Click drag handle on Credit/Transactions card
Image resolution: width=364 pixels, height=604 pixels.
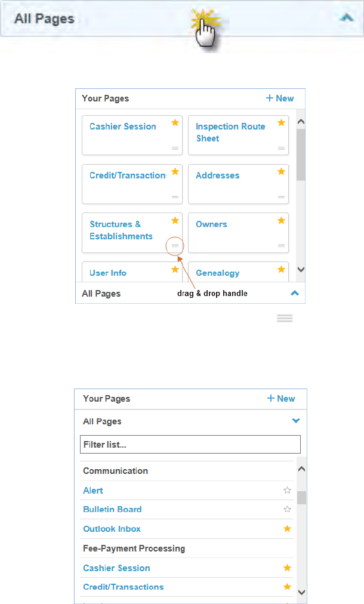click(175, 197)
